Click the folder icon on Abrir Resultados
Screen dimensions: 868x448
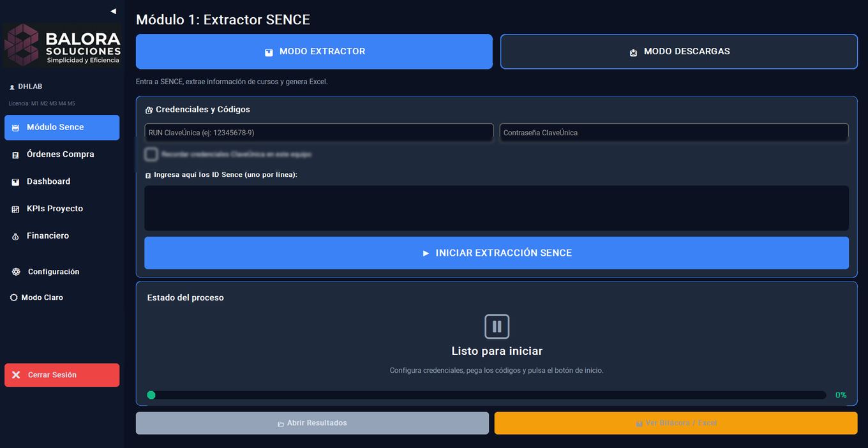point(281,424)
